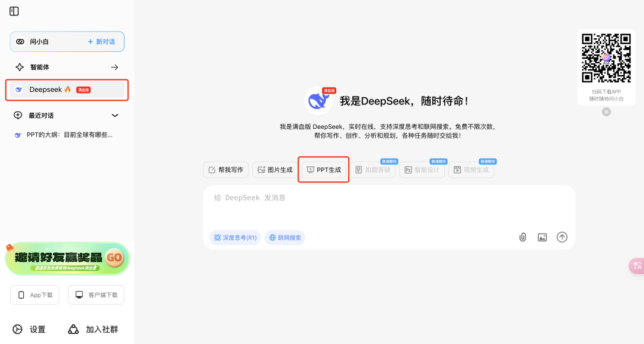Start a new chat with 新对话
This screenshot has width=644, height=344.
pos(101,42)
